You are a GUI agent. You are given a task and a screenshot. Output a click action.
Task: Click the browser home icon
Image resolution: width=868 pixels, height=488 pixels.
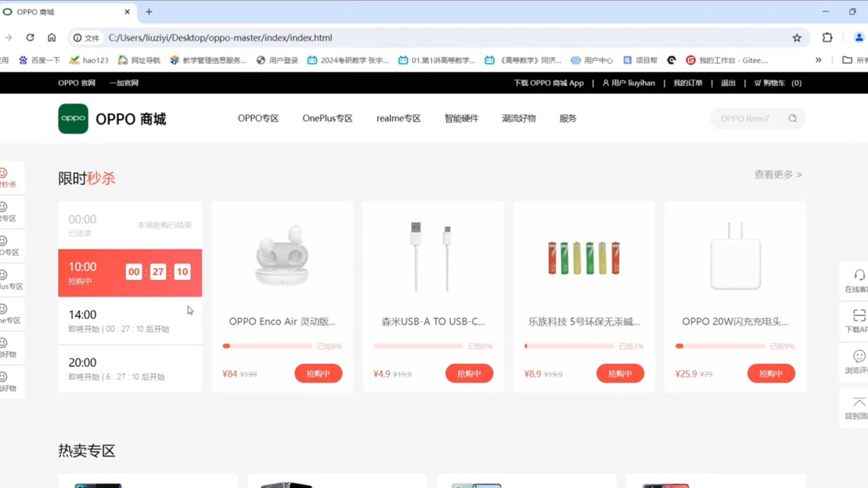coord(51,37)
